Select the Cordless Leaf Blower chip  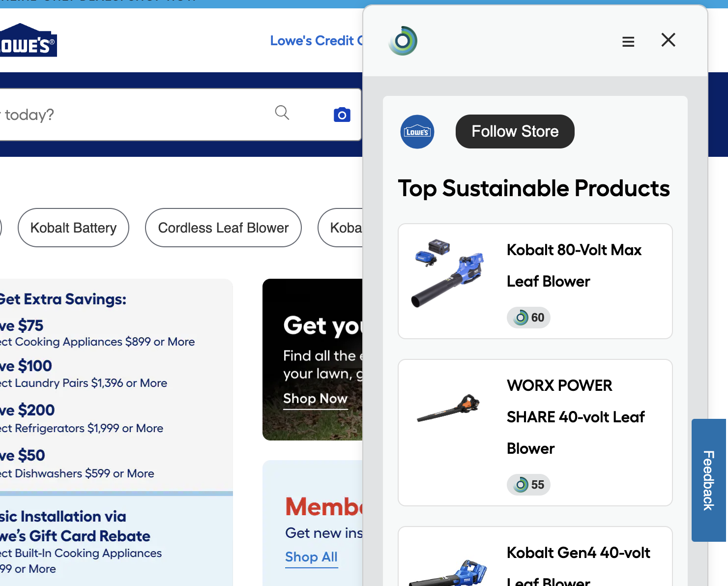pyautogui.click(x=223, y=228)
